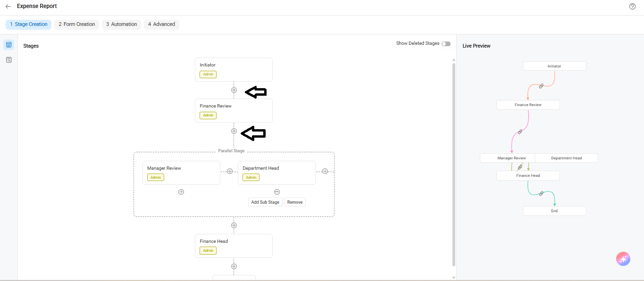
Task: Add stage between Initiator and Finance Review
Action: pyautogui.click(x=234, y=90)
